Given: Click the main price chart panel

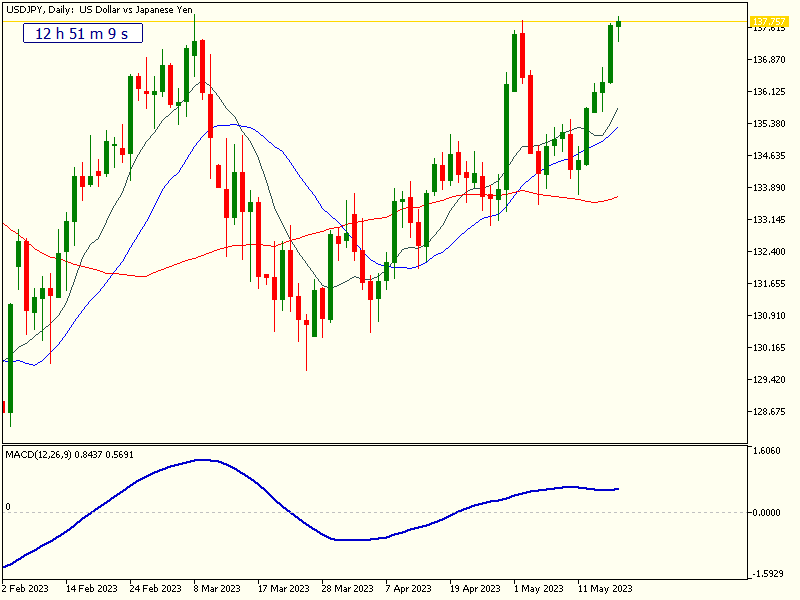Looking at the screenshot, I should point(400,220).
